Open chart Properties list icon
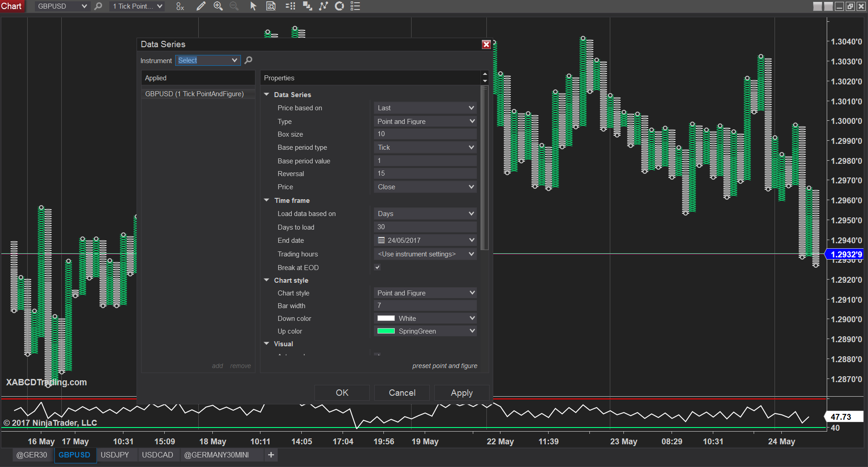 pos(355,6)
